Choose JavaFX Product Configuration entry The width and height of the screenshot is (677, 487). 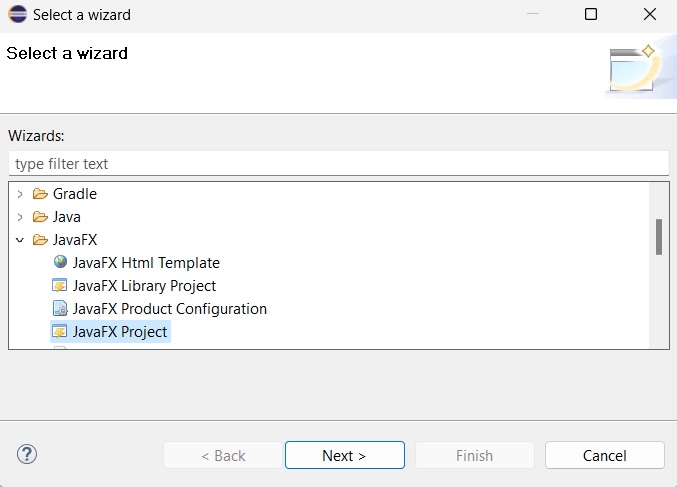tap(169, 309)
